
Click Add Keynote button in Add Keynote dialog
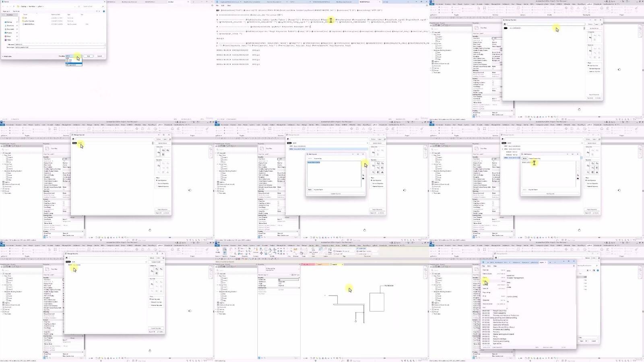550,194
